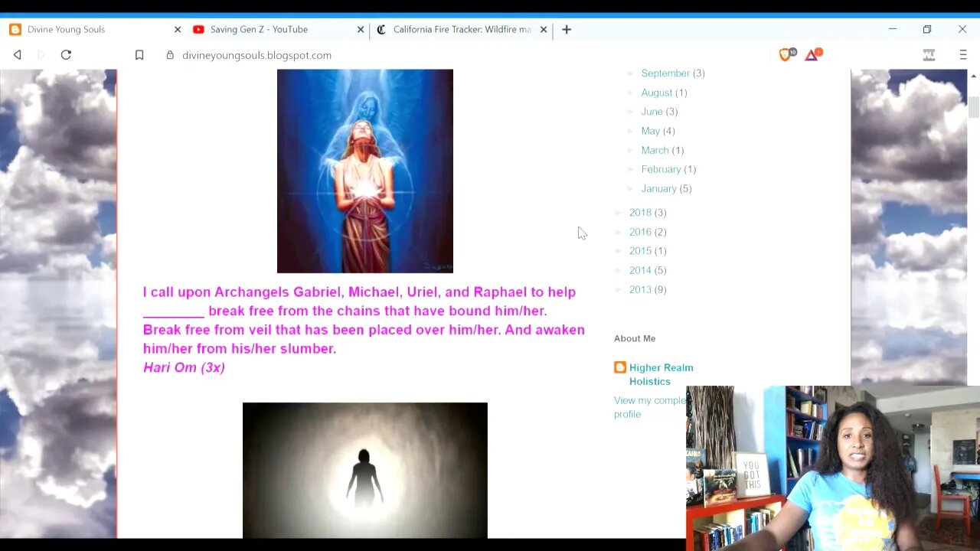The width and height of the screenshot is (980, 551).
Task: Close the California Fire Tracker tab
Action: (544, 29)
